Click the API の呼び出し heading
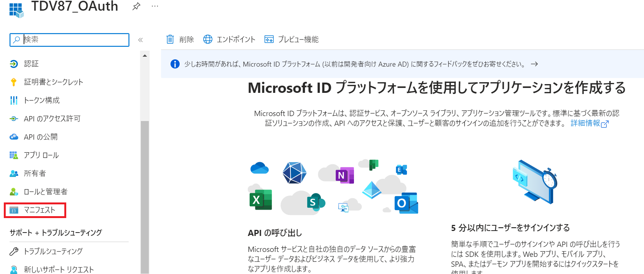 click(x=275, y=233)
